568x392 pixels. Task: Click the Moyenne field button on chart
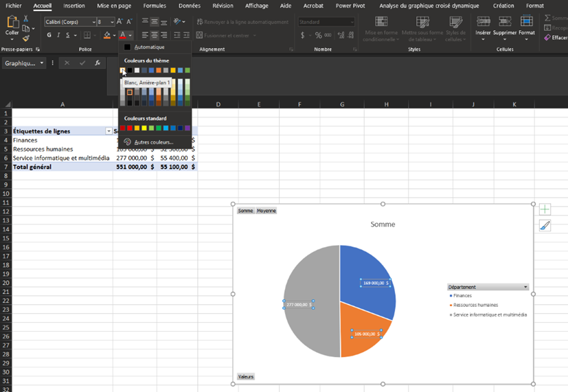pos(266,211)
